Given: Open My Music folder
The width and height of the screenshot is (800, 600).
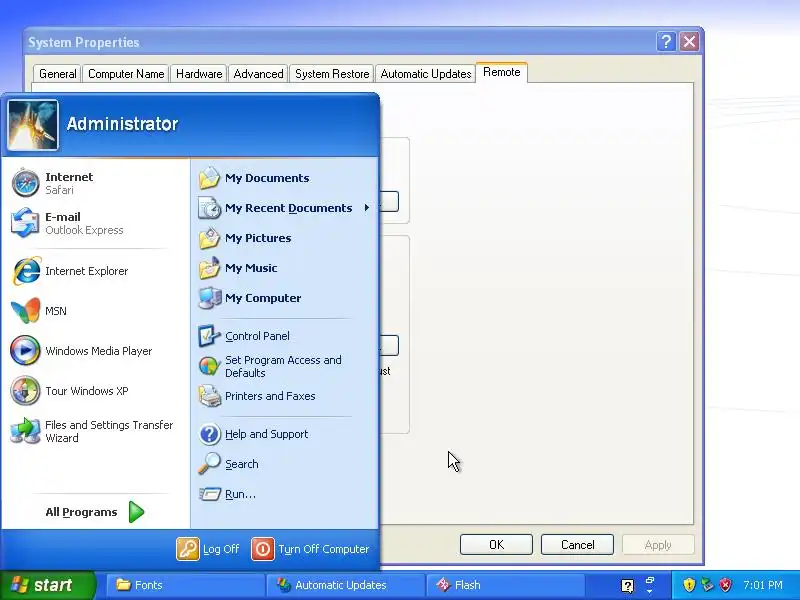Looking at the screenshot, I should pos(284,268).
